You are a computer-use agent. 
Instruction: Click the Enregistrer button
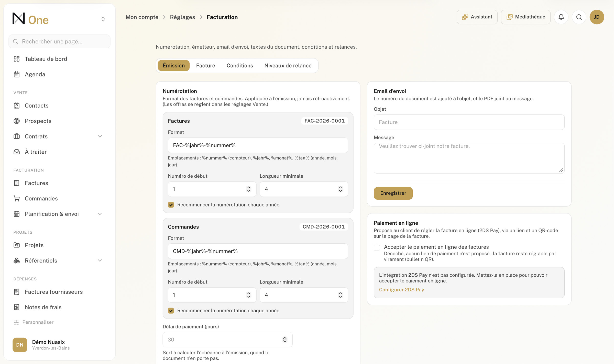click(393, 193)
